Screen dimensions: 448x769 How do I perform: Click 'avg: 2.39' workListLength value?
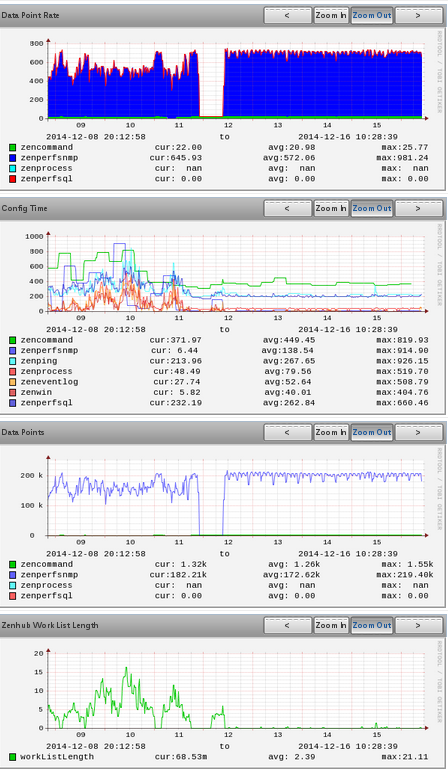(291, 757)
